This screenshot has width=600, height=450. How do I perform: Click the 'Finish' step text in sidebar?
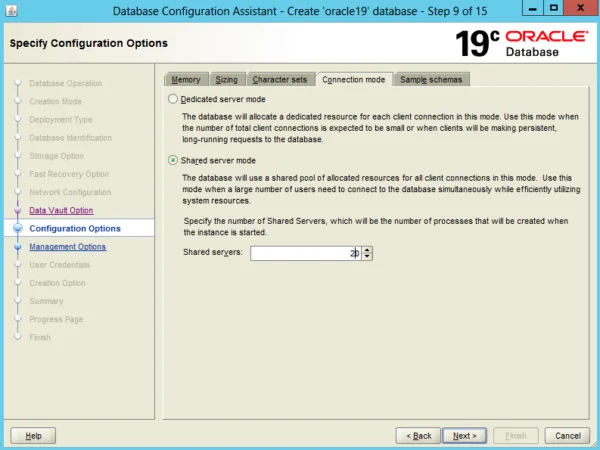(40, 337)
